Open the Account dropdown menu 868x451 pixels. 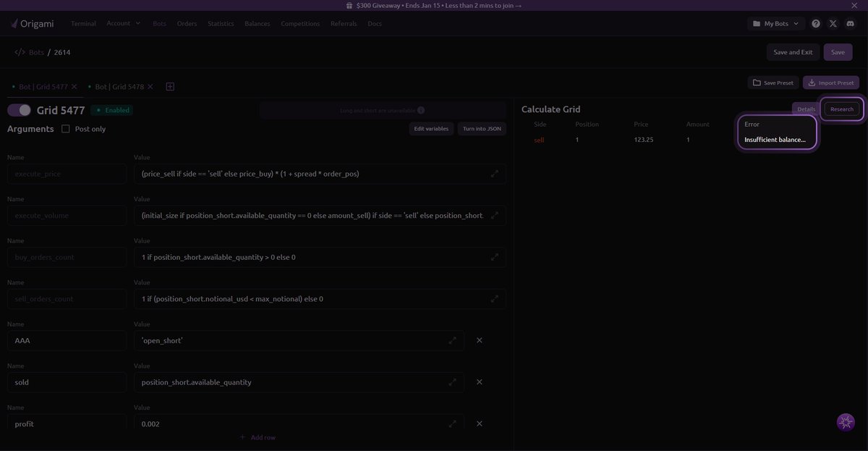(123, 23)
